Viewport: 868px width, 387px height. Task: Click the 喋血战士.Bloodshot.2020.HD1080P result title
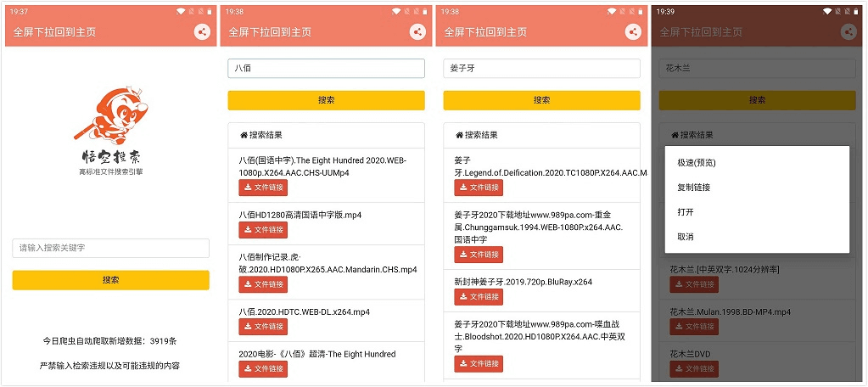(540, 337)
